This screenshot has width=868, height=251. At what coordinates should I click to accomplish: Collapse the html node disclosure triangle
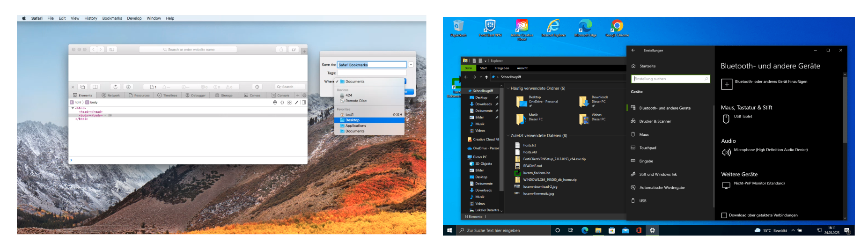pos(73,108)
